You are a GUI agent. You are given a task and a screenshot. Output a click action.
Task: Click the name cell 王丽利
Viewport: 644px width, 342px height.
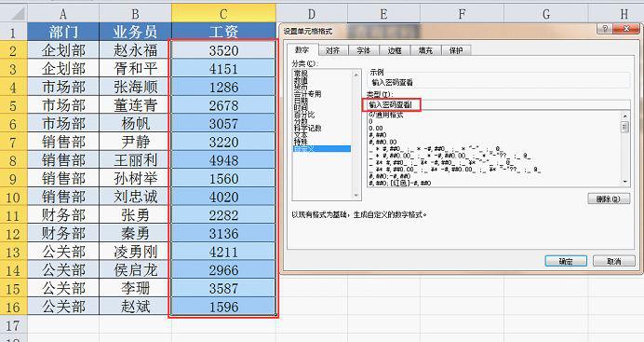click(x=135, y=160)
